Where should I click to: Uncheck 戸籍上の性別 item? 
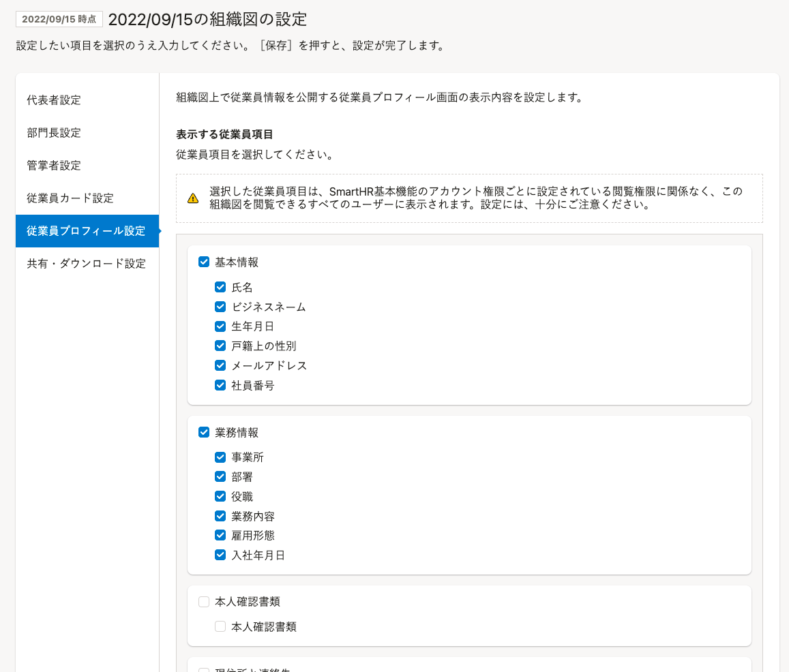[x=220, y=346]
